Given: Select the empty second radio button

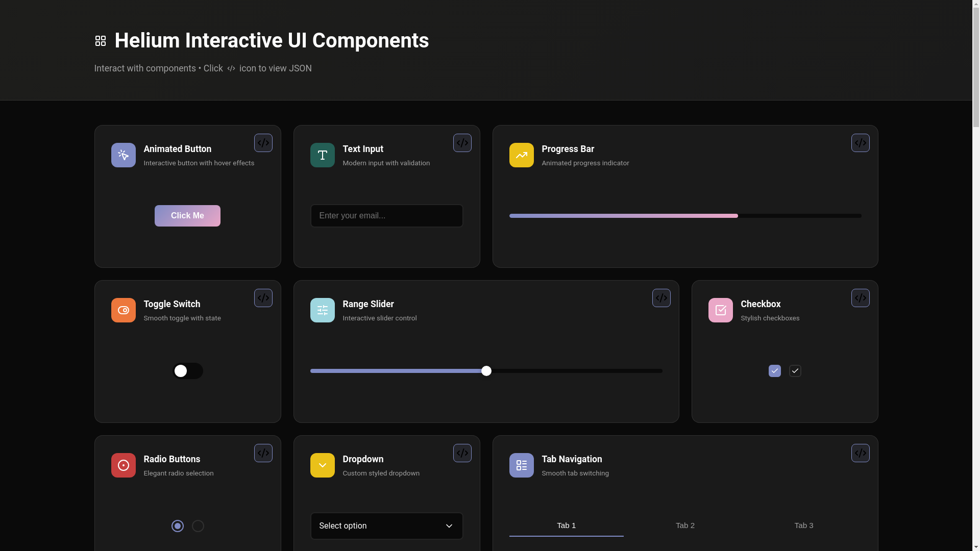Looking at the screenshot, I should coord(198,526).
